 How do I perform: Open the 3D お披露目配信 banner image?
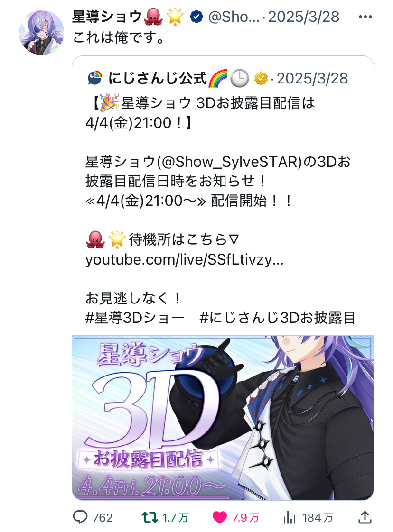tap(223, 418)
